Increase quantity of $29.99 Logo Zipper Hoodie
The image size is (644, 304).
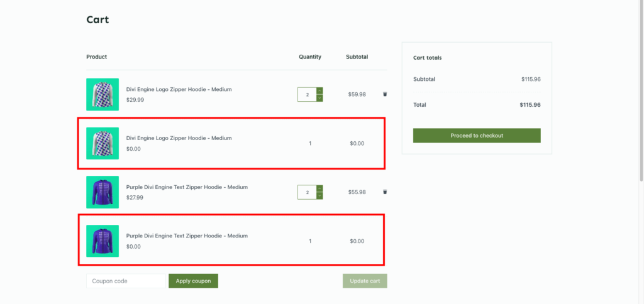coord(319,91)
